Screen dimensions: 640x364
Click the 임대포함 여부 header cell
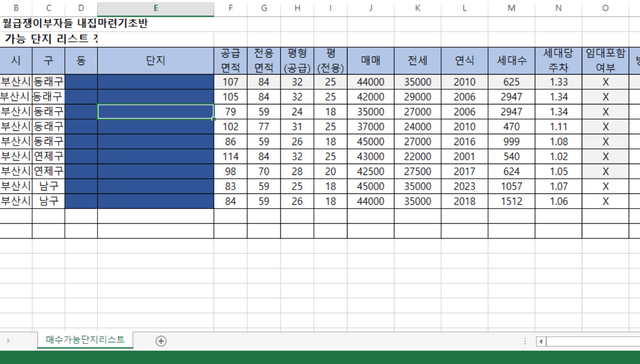(x=605, y=60)
